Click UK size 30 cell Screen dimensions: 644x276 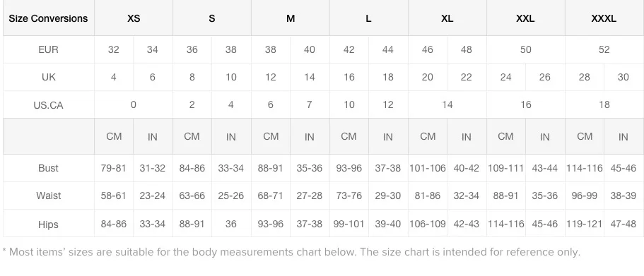coord(623,77)
